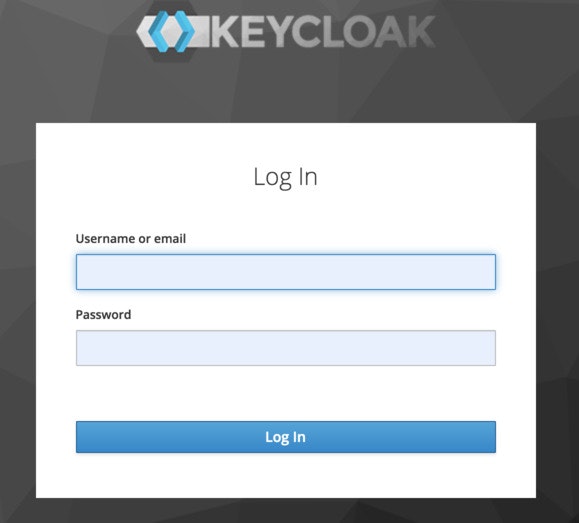
Task: Click the "Username or email" label
Action: click(131, 239)
